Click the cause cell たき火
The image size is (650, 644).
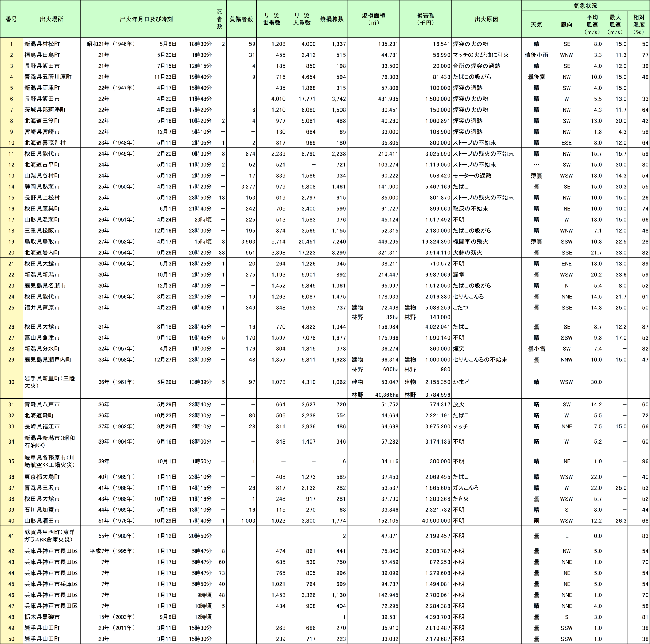tap(461, 499)
